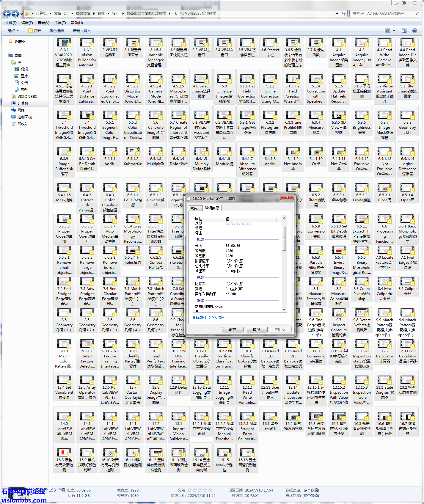Viewport: 424px width, 504px height.
Task: Expand the 组织 dropdown menu
Action: click(x=13, y=31)
